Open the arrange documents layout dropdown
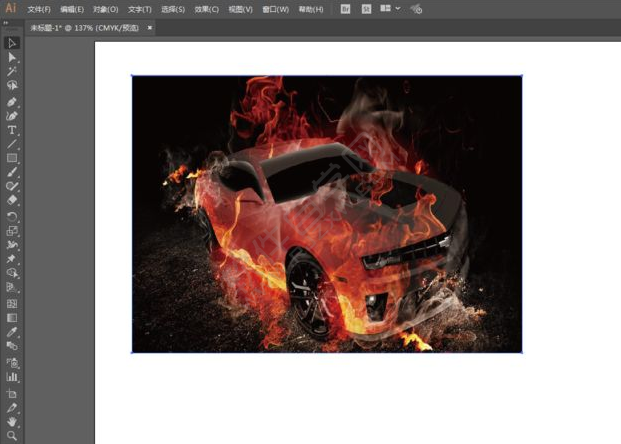Screen dimensions: 621x444 click(391, 8)
